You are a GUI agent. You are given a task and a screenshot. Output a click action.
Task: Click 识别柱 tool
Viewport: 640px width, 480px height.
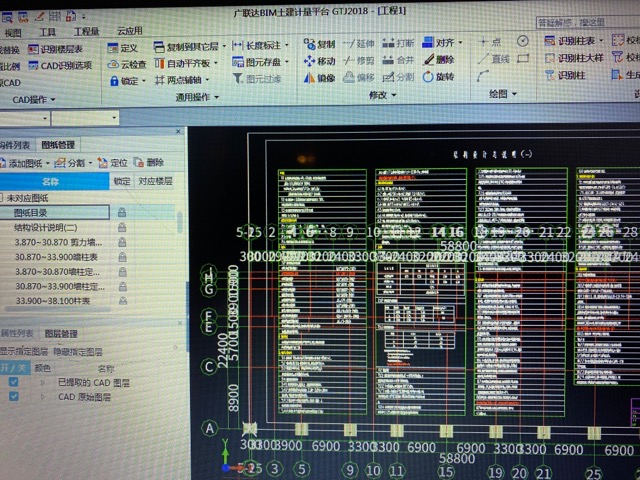[565, 75]
